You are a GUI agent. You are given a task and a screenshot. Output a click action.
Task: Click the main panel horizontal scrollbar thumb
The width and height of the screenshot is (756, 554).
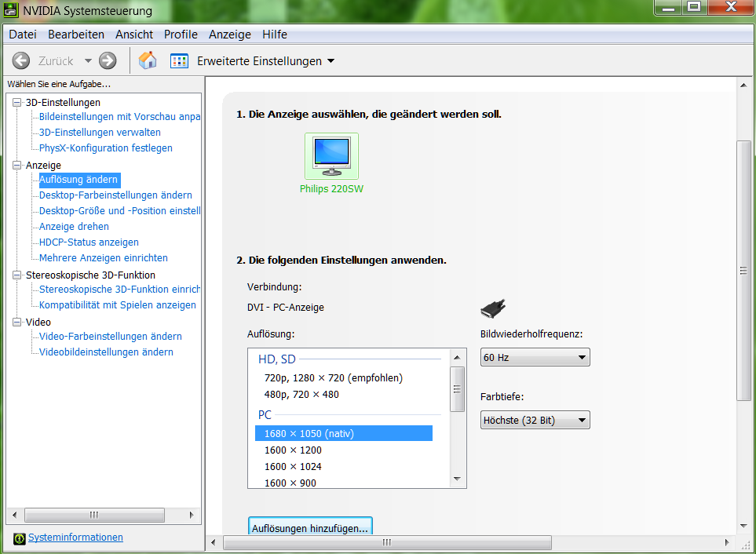coord(387,542)
